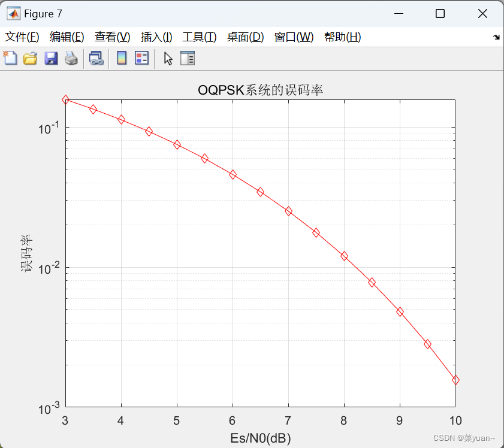504x448 pixels.
Task: Expand the menu bar overflow chevron
Action: [x=496, y=37]
